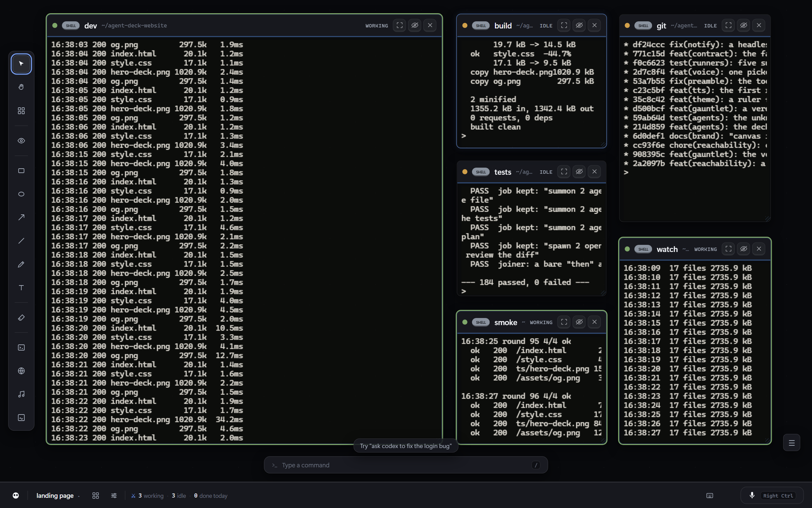Toggle visibility of the dev panel
The width and height of the screenshot is (812, 508).
[415, 25]
